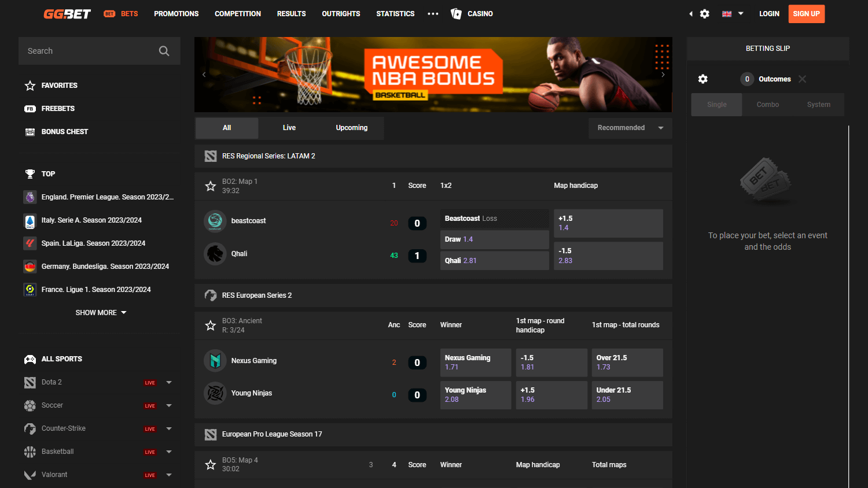Clear outcomes with the X icon
This screenshot has height=488, width=868.
pos(803,79)
